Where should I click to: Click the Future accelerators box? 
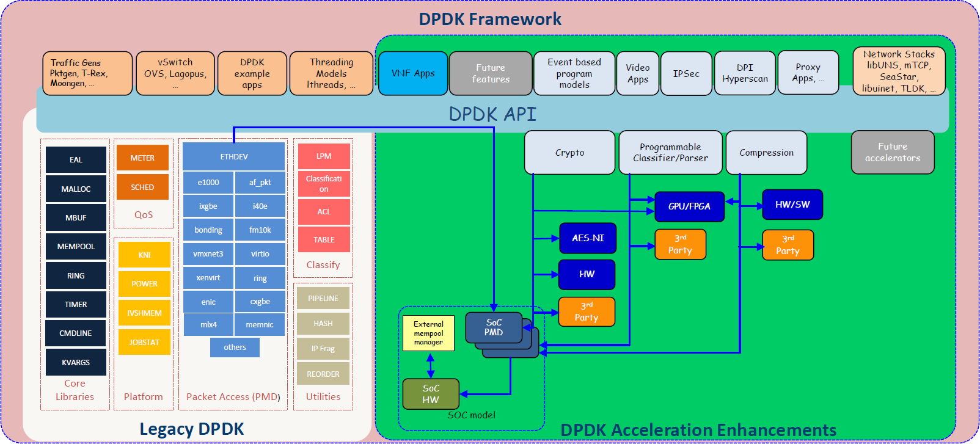point(893,152)
